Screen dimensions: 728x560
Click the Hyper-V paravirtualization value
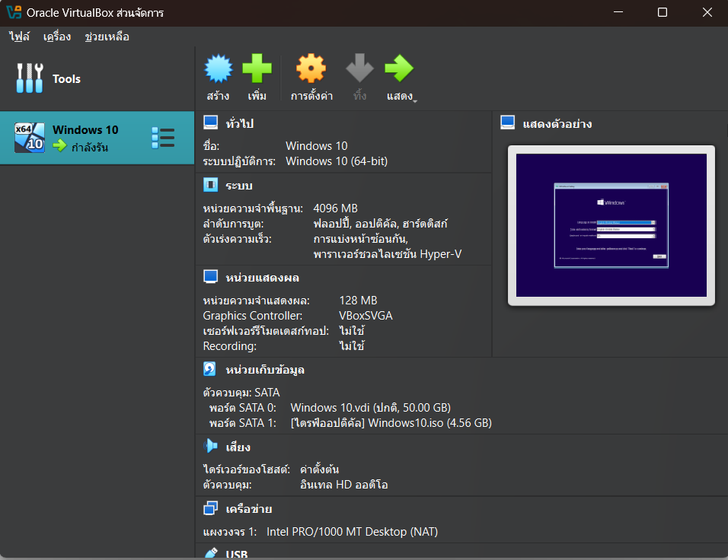(x=387, y=254)
